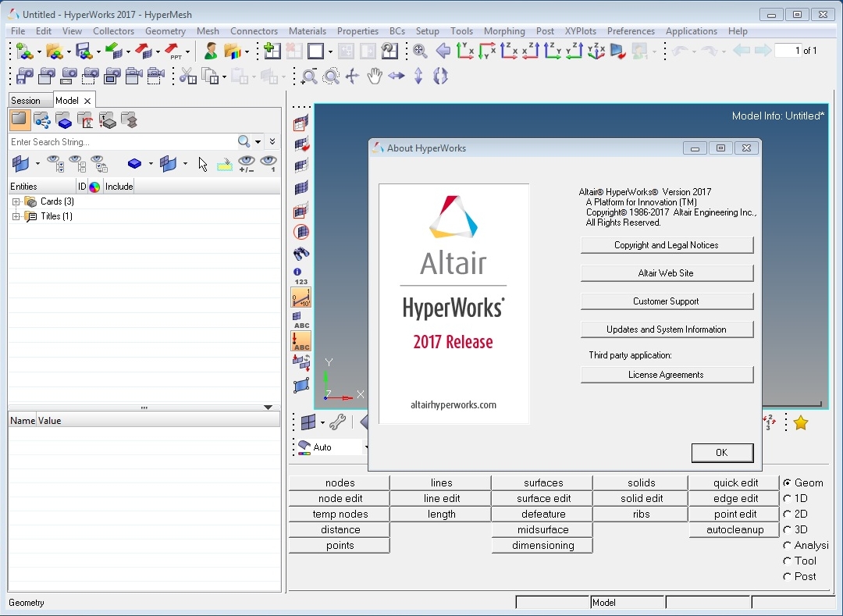Viewport: 843px width, 616px height.
Task: Select the 2D radio button
Action: pyautogui.click(x=787, y=514)
